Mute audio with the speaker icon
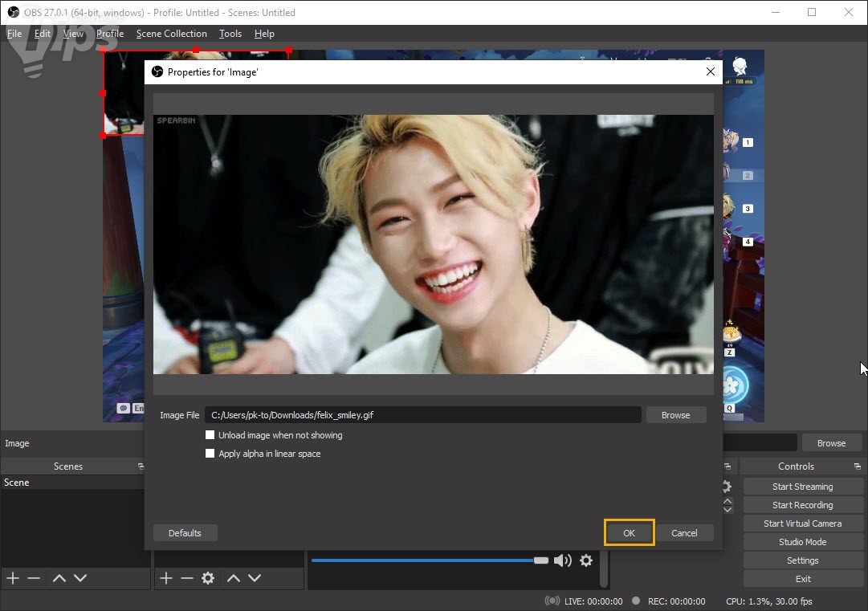868x611 pixels. (x=562, y=560)
